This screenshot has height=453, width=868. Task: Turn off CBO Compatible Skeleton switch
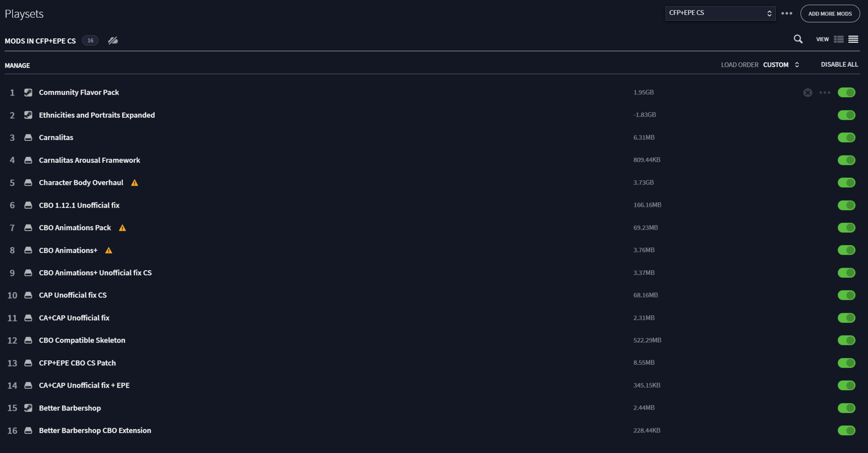pyautogui.click(x=846, y=340)
